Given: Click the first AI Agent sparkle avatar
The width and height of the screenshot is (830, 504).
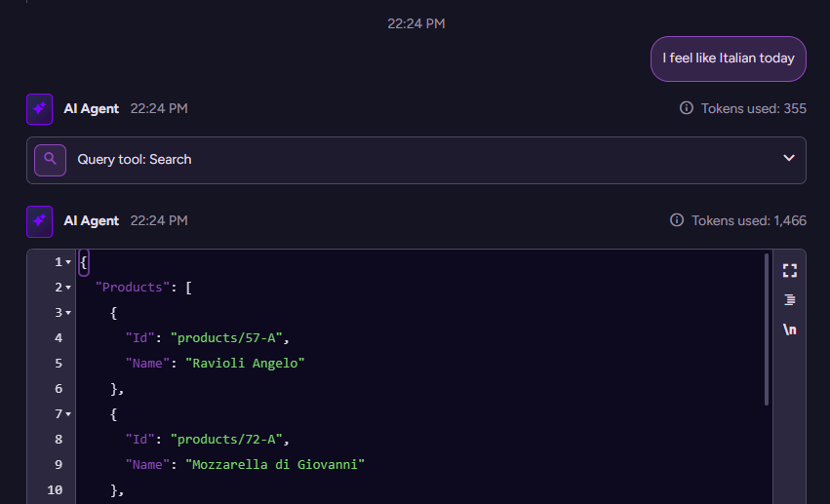Looking at the screenshot, I should tap(39, 109).
